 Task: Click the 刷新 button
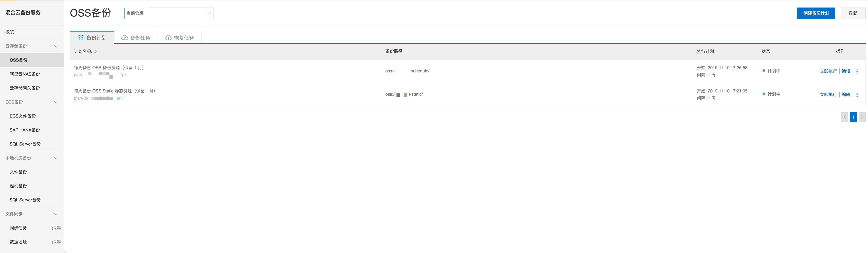(853, 13)
